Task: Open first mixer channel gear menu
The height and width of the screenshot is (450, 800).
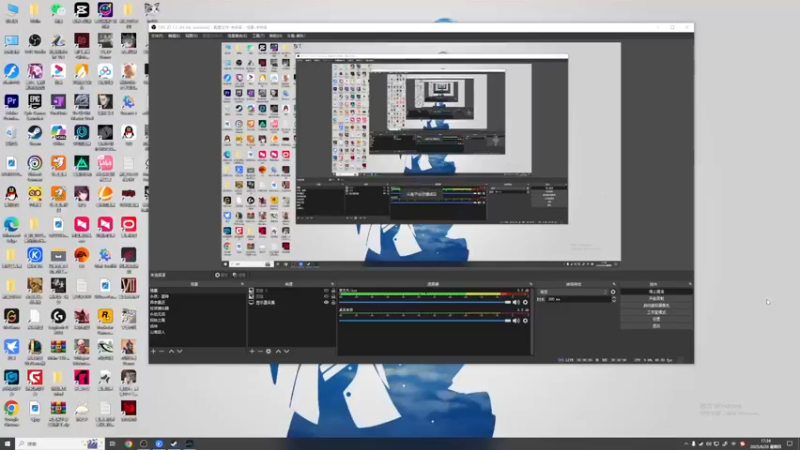Action: (526, 303)
